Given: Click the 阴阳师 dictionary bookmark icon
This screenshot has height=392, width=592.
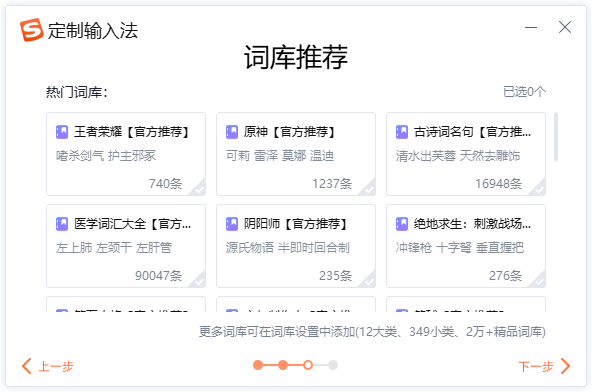Looking at the screenshot, I should click(232, 224).
